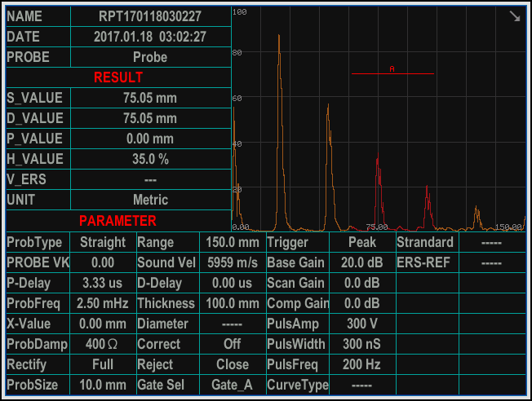
Task: Click the Base Gain 20.0 dB value
Action: 361,262
